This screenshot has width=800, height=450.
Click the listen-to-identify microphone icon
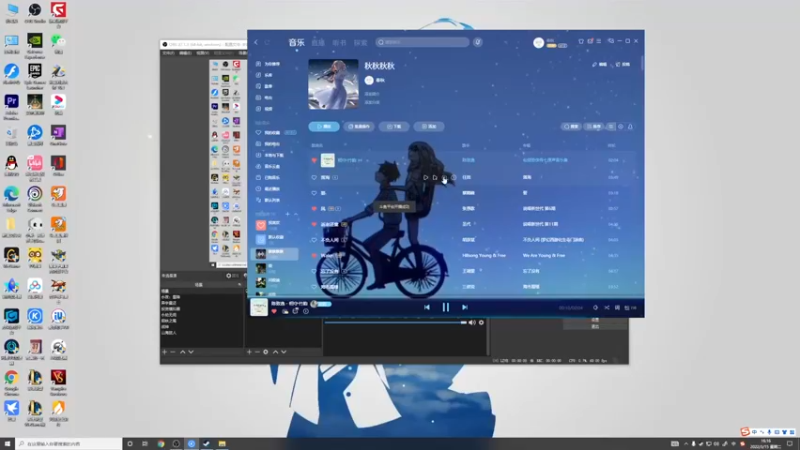pos(478,42)
